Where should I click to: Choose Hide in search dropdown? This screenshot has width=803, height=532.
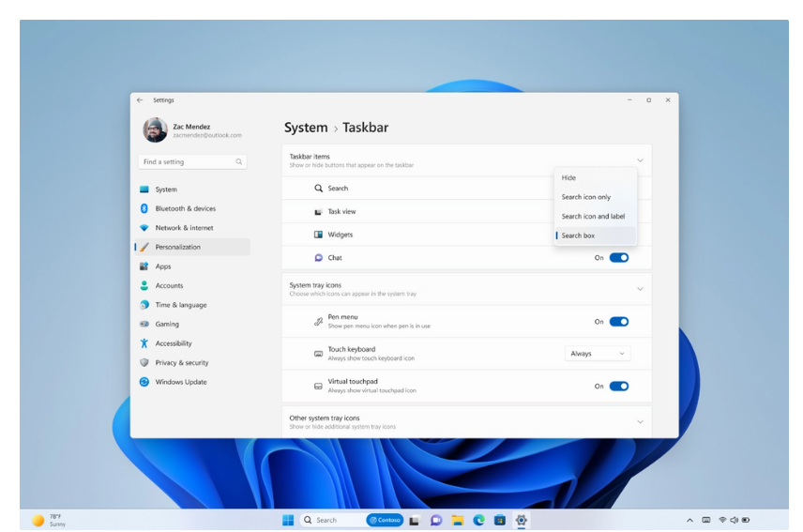tap(595, 177)
